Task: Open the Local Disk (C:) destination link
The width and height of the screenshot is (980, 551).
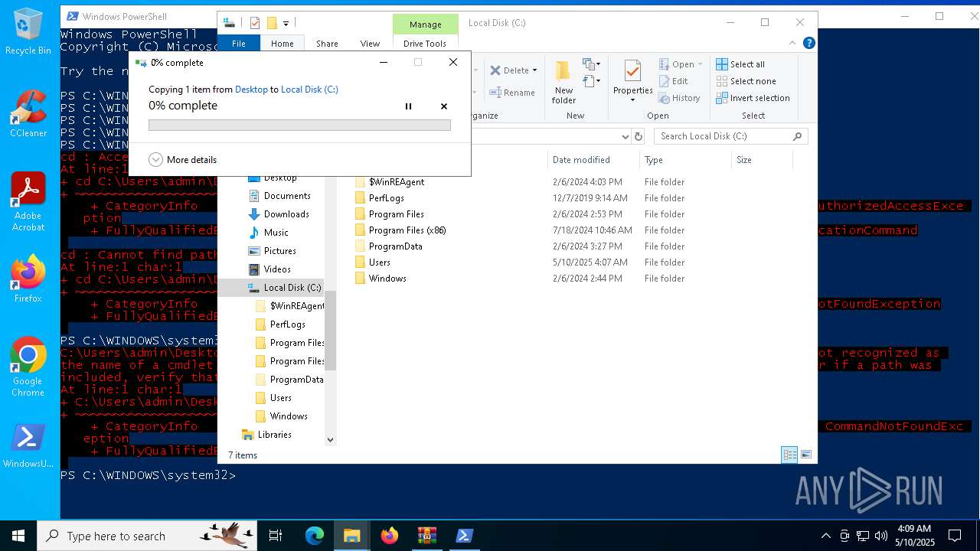Action: click(309, 90)
